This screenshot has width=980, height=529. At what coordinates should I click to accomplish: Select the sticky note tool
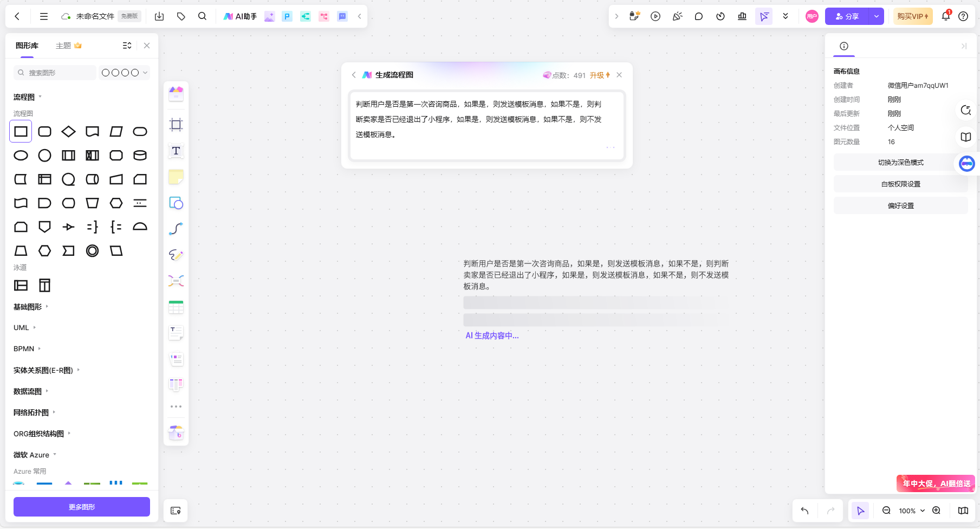[x=176, y=177]
